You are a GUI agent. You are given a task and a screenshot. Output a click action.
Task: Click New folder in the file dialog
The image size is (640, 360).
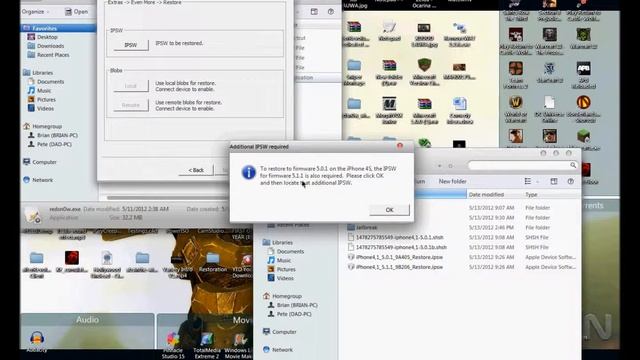[452, 182]
